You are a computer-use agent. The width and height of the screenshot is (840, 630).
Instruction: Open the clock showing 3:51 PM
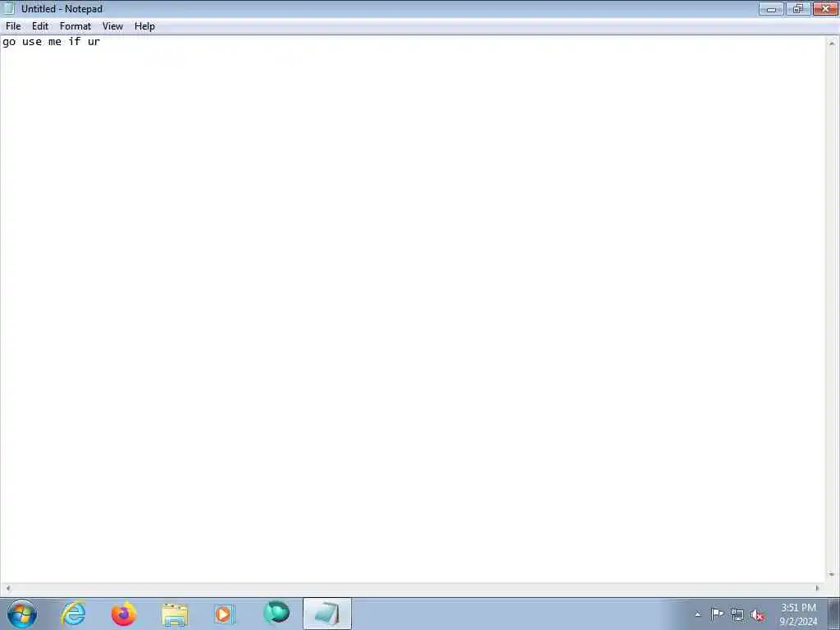click(798, 614)
